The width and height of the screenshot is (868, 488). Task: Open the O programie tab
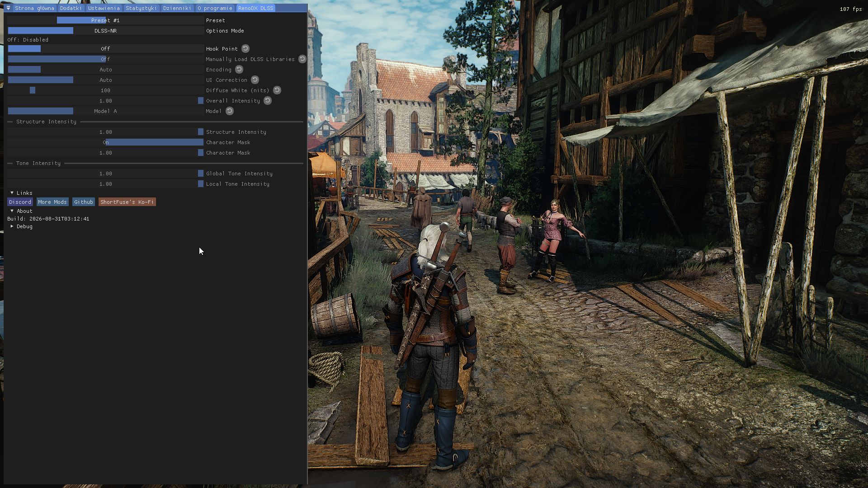click(x=215, y=8)
